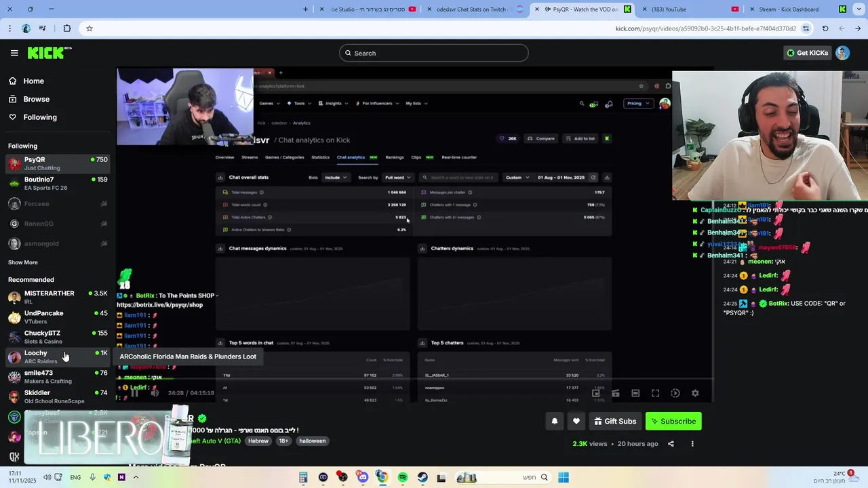The height and width of the screenshot is (488, 868).
Task: Click the 18+ tag
Action: click(283, 441)
